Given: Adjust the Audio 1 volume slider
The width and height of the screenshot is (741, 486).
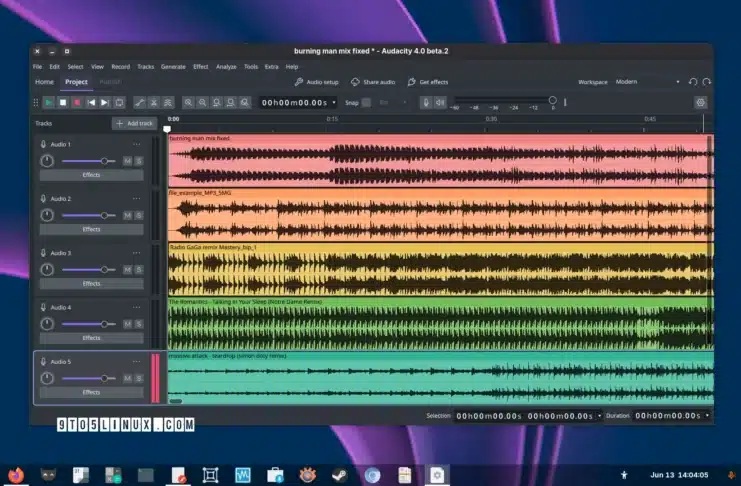Looking at the screenshot, I should [x=88, y=161].
